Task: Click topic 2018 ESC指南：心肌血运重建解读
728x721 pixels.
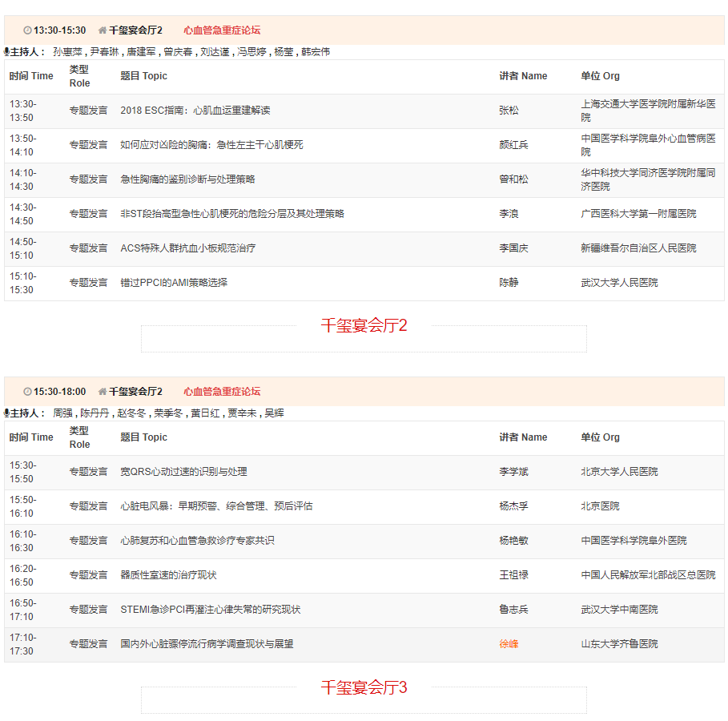Action: 195,111
